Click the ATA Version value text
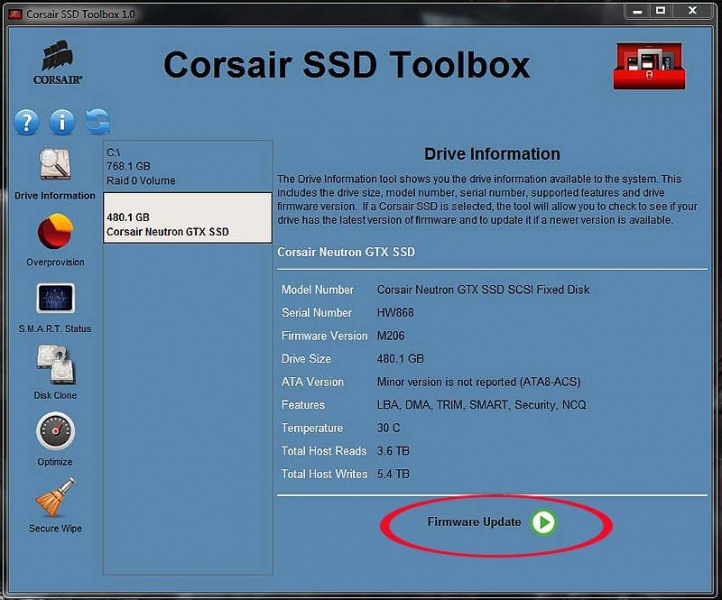Viewport: 722px width, 600px height. [478, 382]
